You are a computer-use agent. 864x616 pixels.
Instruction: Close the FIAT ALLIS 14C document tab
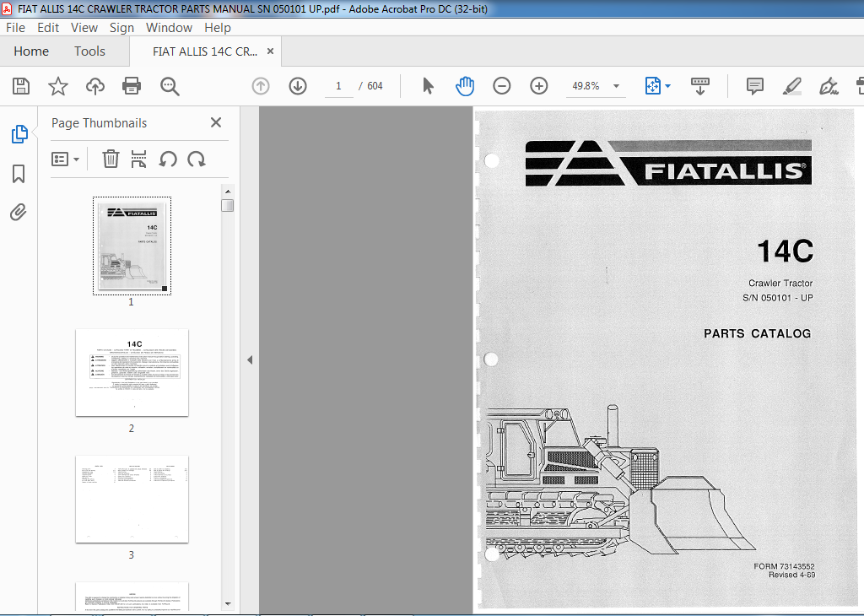[x=270, y=51]
